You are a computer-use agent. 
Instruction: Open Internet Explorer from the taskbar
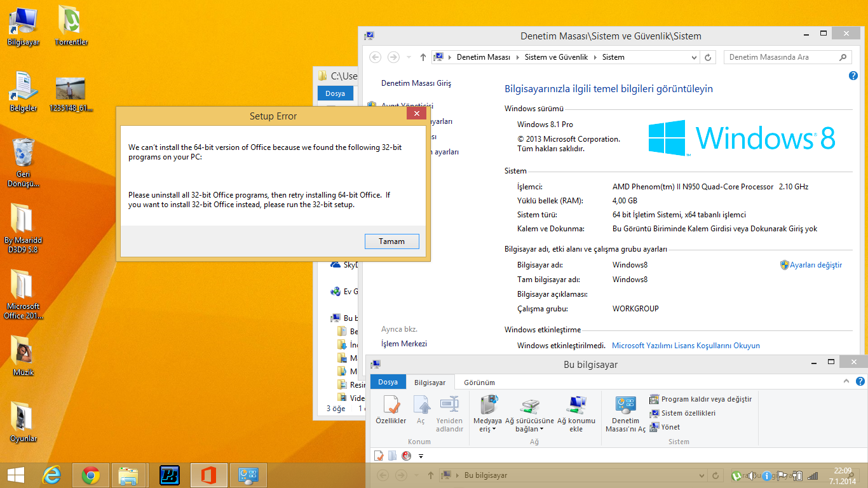[51, 475]
